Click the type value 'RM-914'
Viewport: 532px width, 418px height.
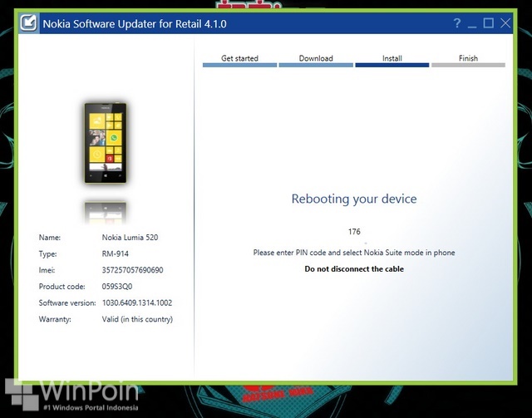pyautogui.click(x=115, y=253)
